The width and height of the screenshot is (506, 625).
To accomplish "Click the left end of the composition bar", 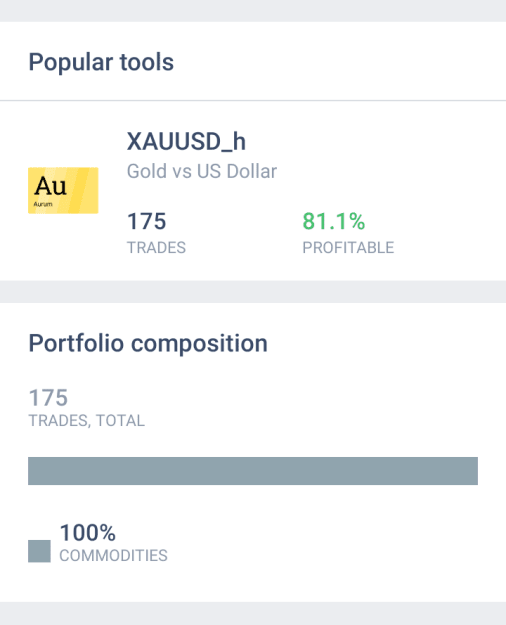I will pos(32,471).
